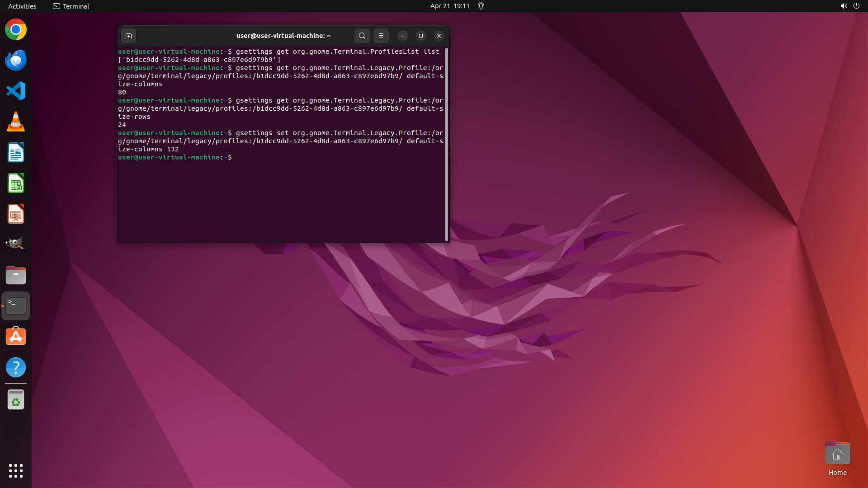This screenshot has width=868, height=488.
Task: Open a new terminal tab
Action: click(x=128, y=36)
